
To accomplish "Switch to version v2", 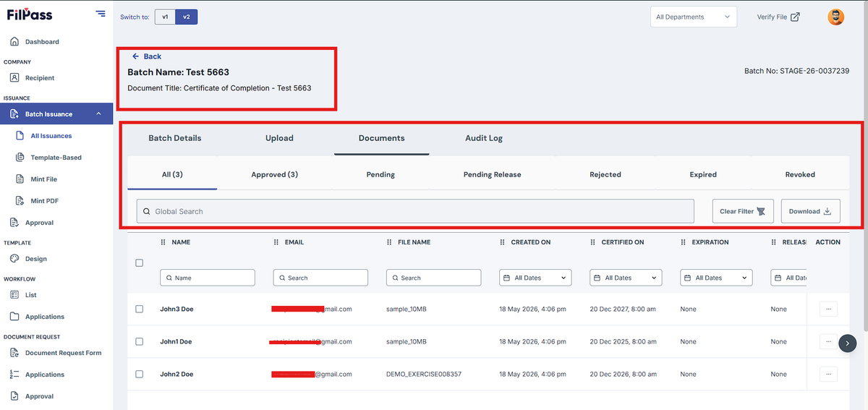I will pyautogui.click(x=187, y=17).
